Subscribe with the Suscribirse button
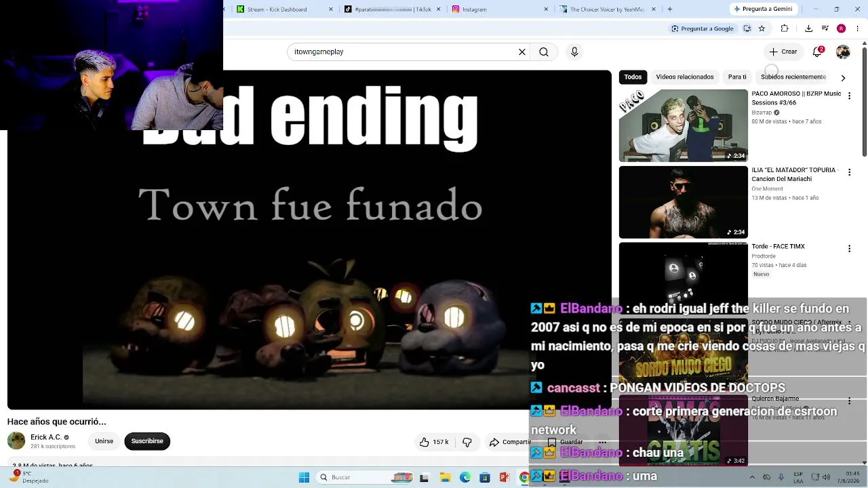This screenshot has width=868, height=488. pyautogui.click(x=147, y=441)
